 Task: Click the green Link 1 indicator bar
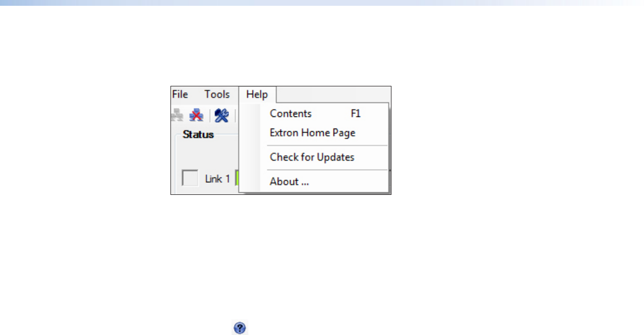coord(237,178)
